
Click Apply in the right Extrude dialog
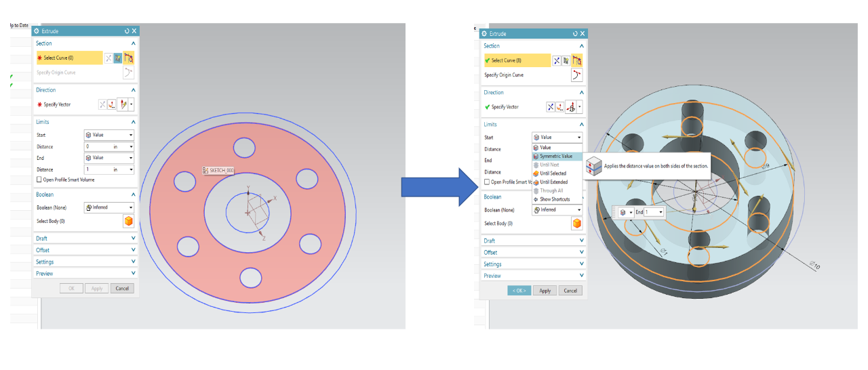click(x=545, y=291)
